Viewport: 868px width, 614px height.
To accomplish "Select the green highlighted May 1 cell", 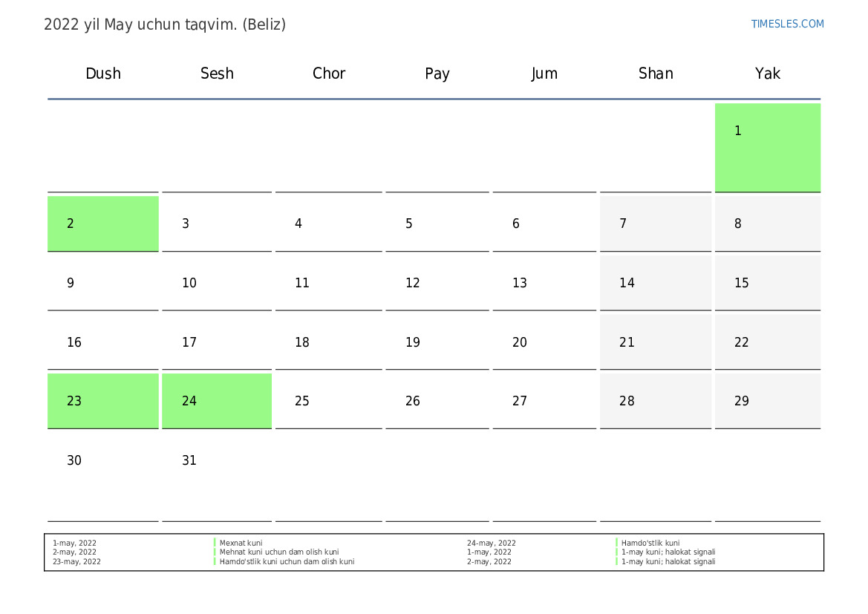I will [x=767, y=147].
